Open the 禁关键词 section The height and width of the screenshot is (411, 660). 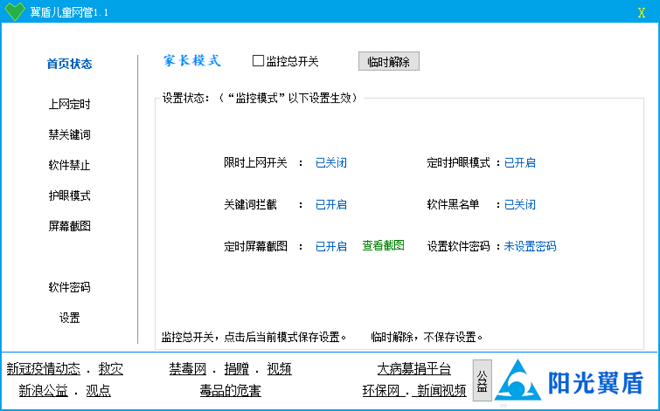[x=69, y=134]
